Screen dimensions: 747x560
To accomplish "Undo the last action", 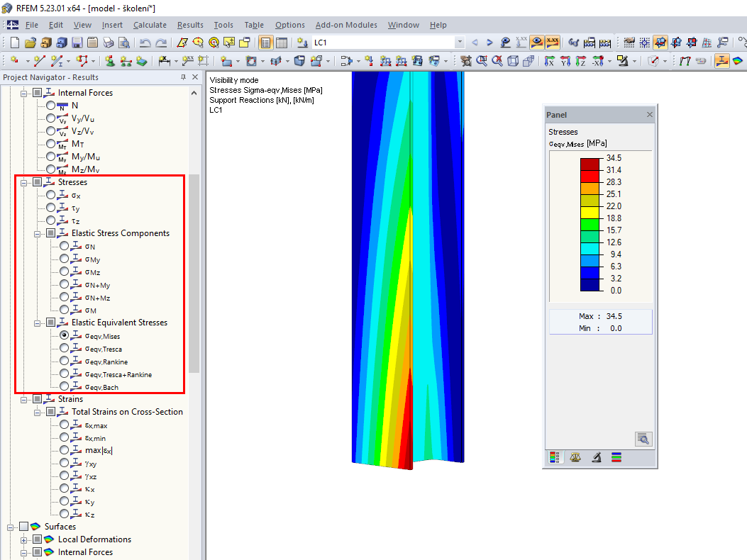I will coord(145,43).
